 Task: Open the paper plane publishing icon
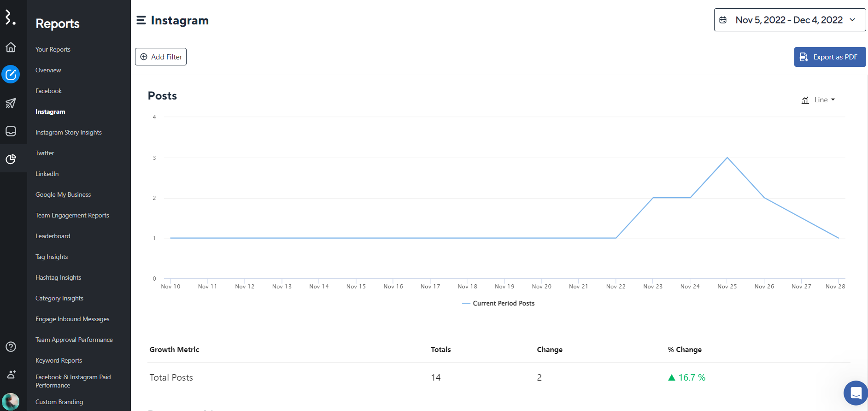(x=11, y=103)
